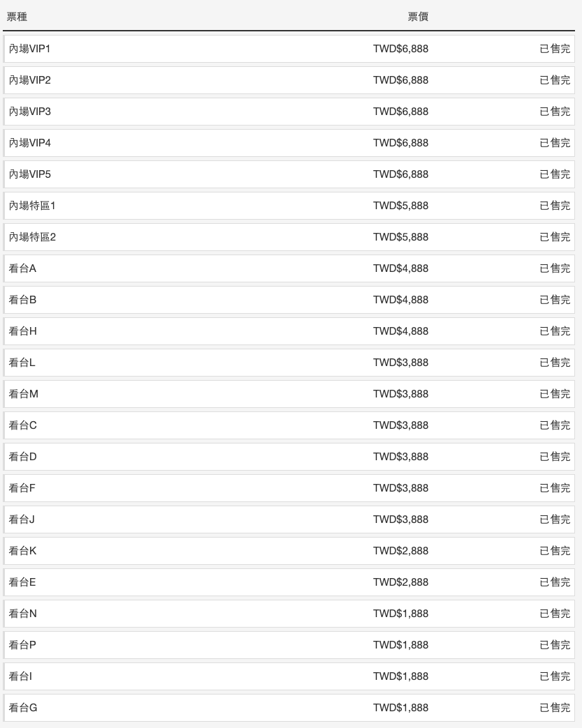Image resolution: width=582 pixels, height=728 pixels.
Task: Click the 看台D ticket row
Action: [289, 456]
